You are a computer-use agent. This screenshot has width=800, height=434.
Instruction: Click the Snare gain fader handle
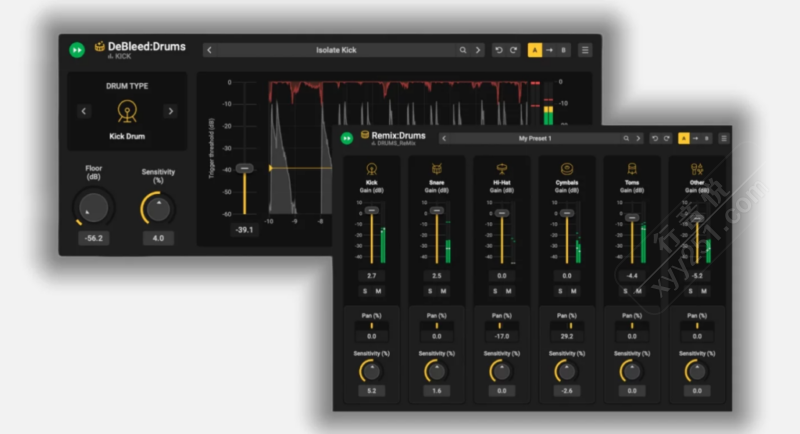point(437,210)
